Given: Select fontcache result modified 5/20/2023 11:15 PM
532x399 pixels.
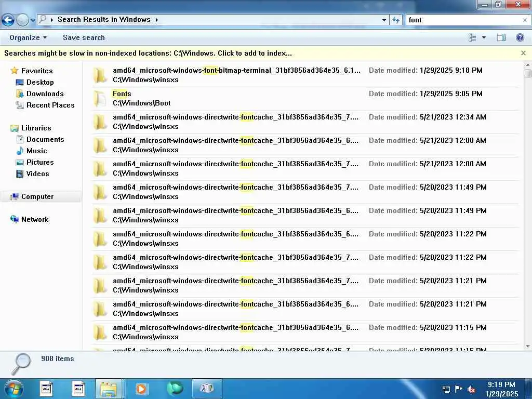Looking at the screenshot, I should (304, 332).
